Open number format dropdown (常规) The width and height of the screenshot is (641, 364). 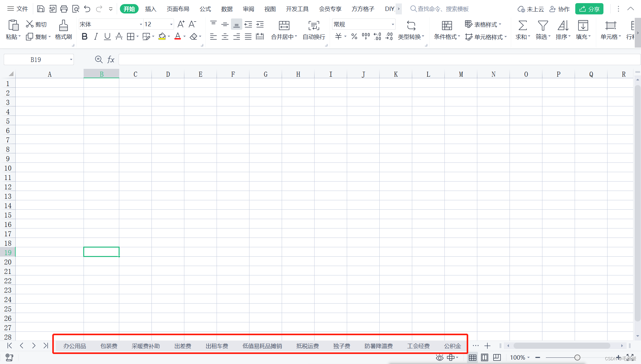pyautogui.click(x=393, y=24)
